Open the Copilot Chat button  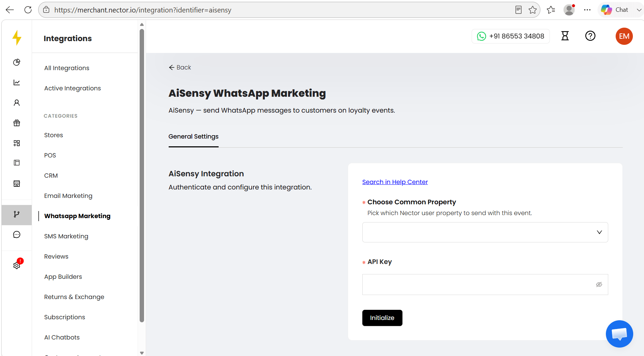click(x=615, y=10)
